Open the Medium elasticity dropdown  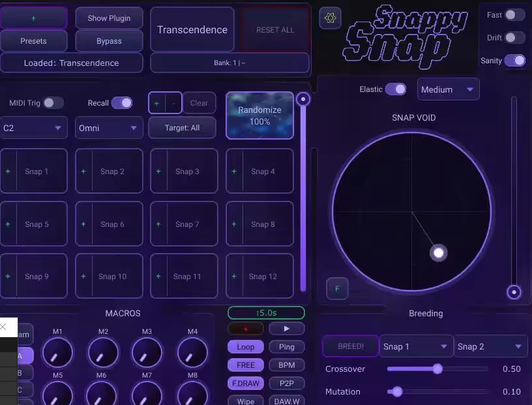coord(448,89)
